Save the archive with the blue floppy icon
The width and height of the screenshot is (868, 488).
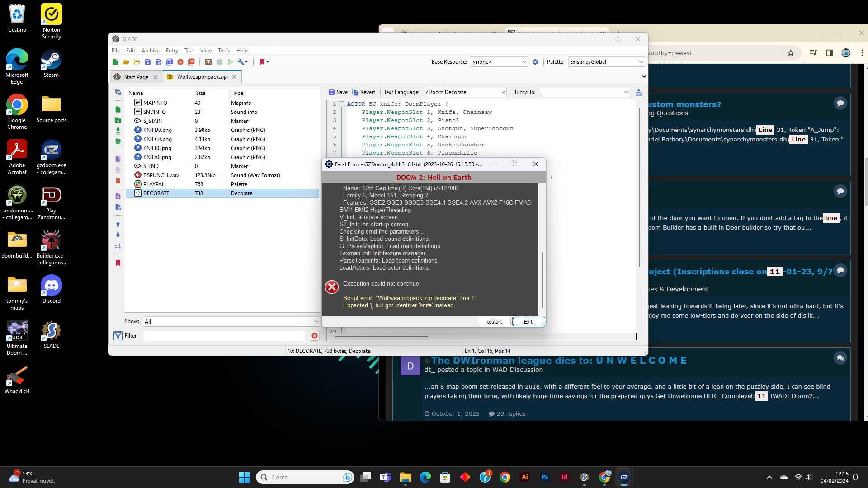148,62
